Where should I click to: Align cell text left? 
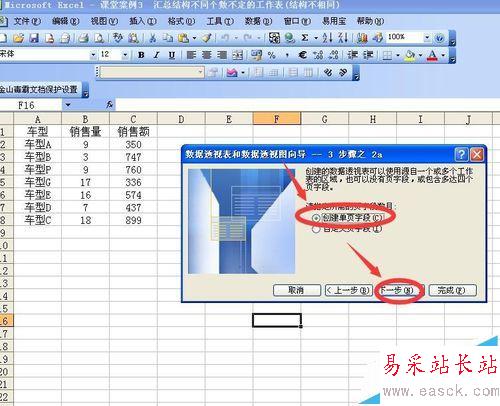[191, 55]
